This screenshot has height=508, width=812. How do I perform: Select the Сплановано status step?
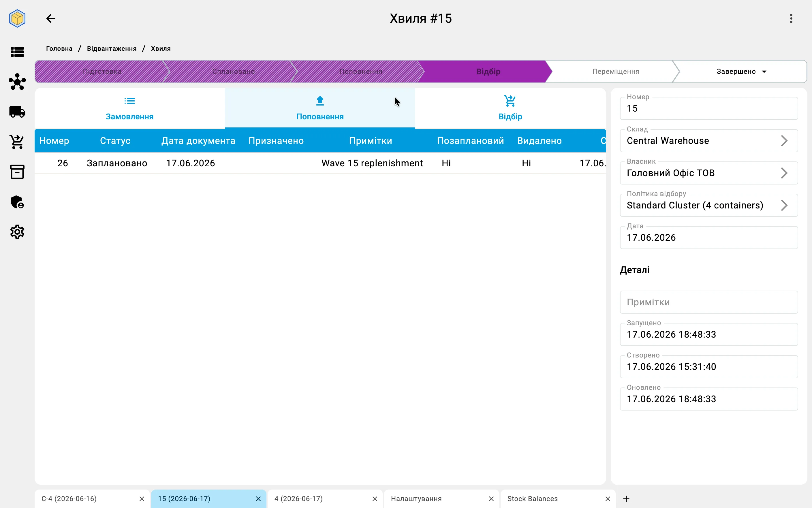pos(233,72)
